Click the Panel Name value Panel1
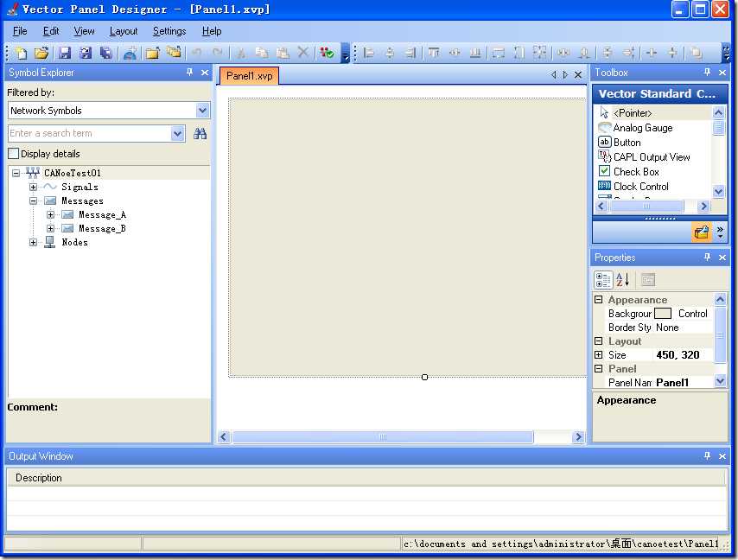 [672, 383]
